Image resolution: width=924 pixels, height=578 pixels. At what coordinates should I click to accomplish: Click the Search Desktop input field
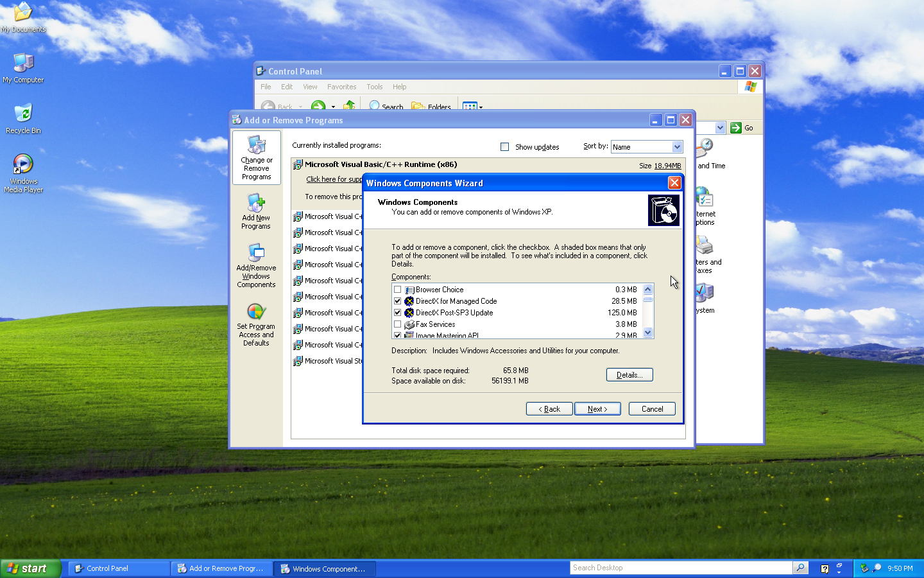click(x=681, y=568)
